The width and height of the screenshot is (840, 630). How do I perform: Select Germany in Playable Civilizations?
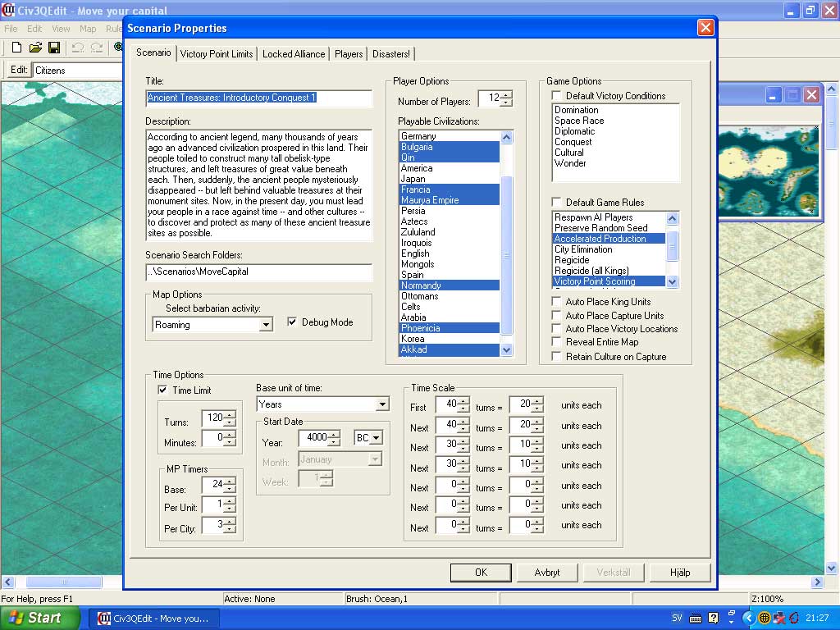tap(450, 136)
